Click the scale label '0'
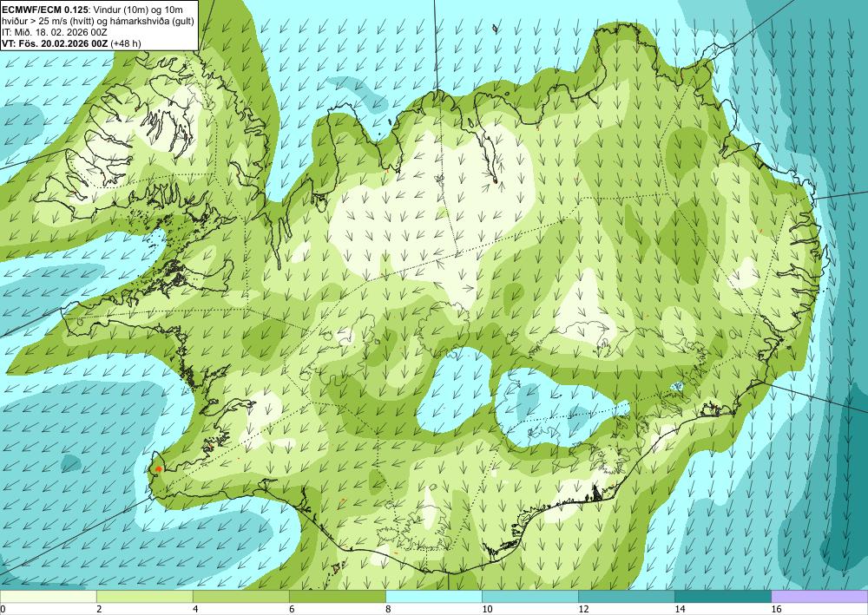This screenshot has height=615, width=868. (x=3, y=609)
